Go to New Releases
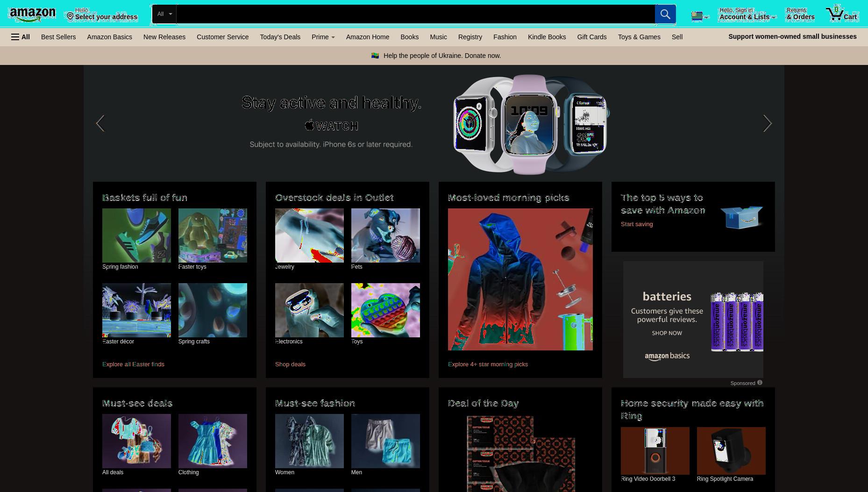 click(x=164, y=37)
